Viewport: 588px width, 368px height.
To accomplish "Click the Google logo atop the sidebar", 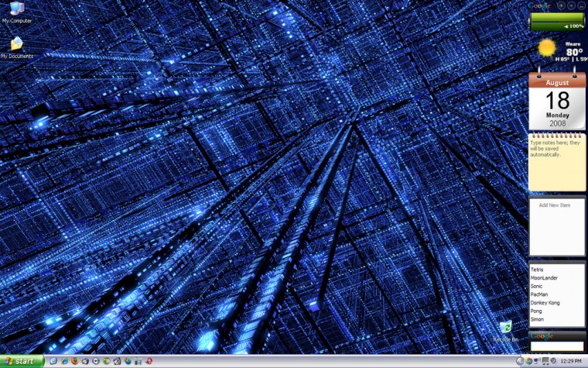I will tap(539, 5).
